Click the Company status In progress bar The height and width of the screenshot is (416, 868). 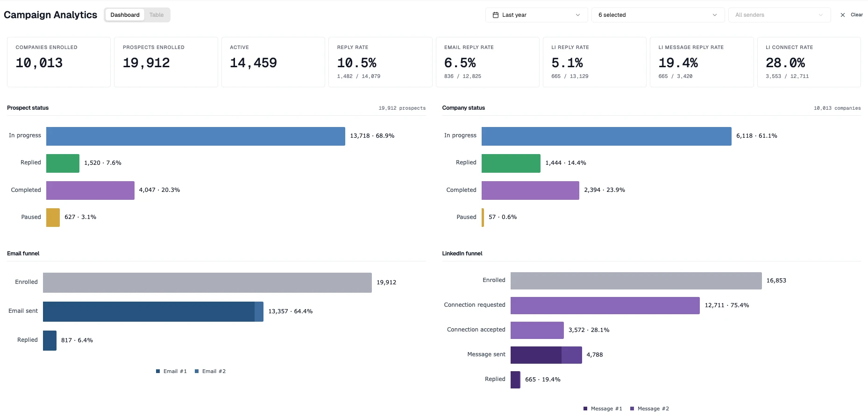(606, 136)
